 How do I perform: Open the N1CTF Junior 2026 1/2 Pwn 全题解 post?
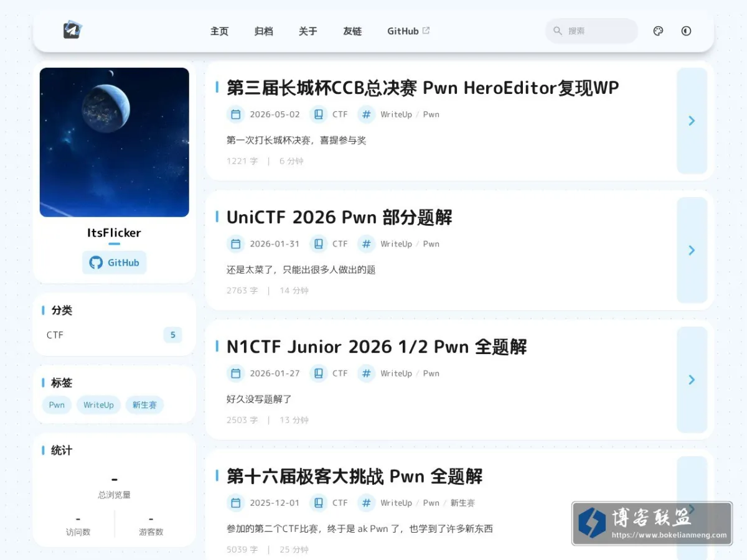pos(377,347)
